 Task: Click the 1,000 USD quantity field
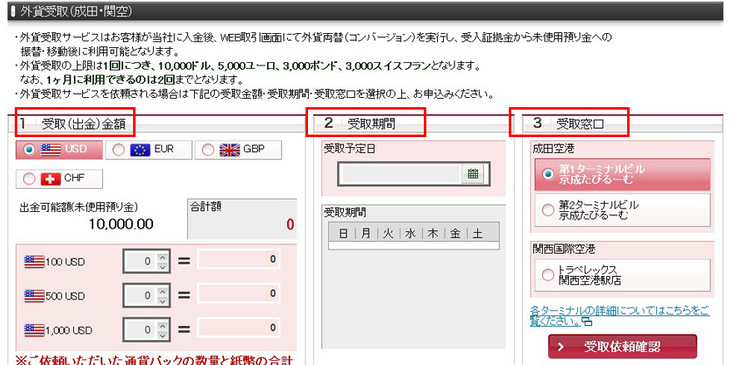coord(147,330)
